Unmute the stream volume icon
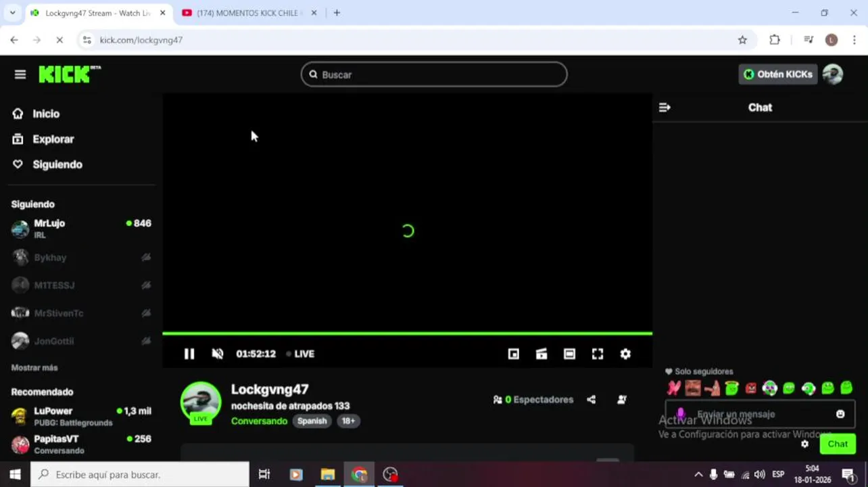The image size is (868, 487). point(218,354)
